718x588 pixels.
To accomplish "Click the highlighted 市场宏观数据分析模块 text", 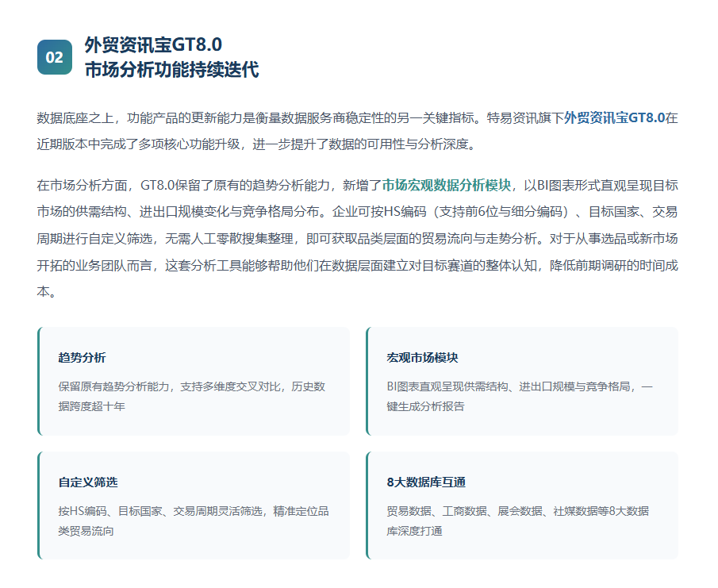I will point(447,185).
